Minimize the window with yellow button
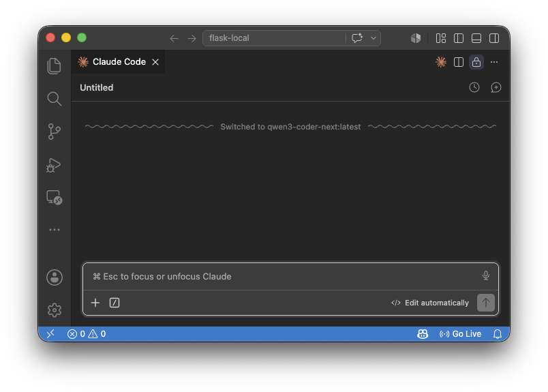Viewport: 548px width, 392px height. pyautogui.click(x=66, y=37)
